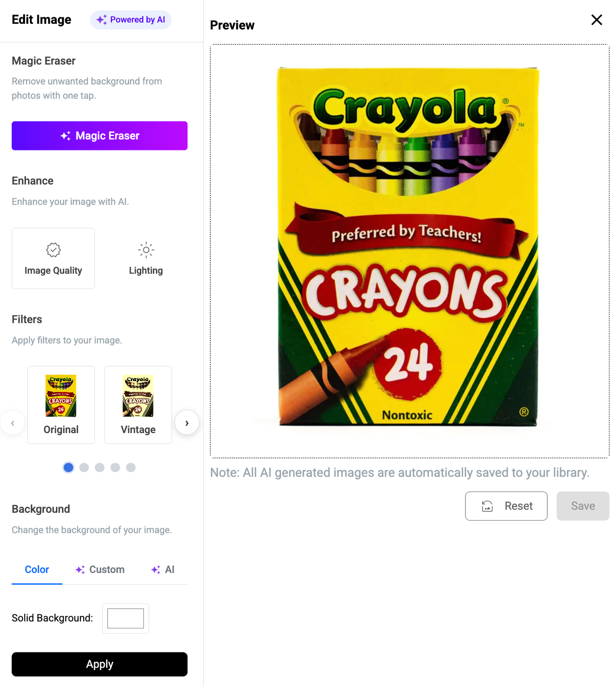Close the Edit Image dialog with X
616x686 pixels.
click(597, 20)
